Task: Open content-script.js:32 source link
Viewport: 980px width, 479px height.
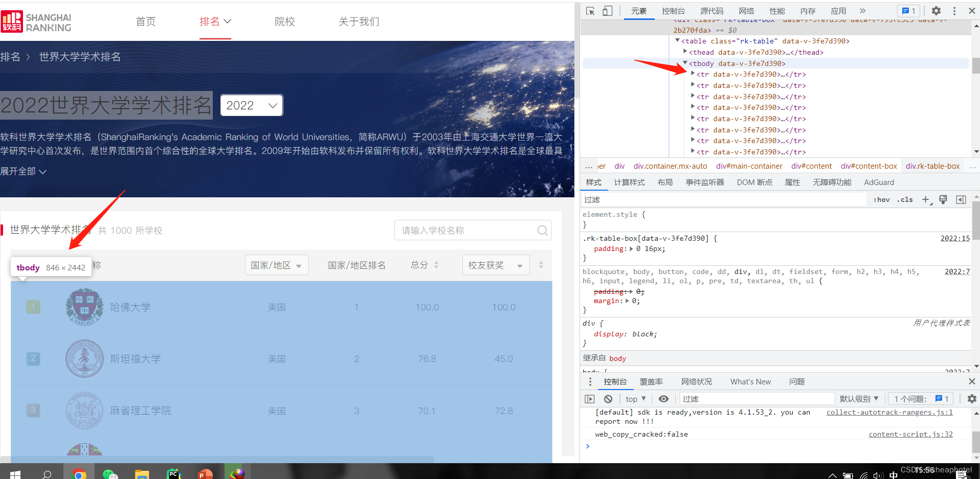Action: [x=910, y=434]
